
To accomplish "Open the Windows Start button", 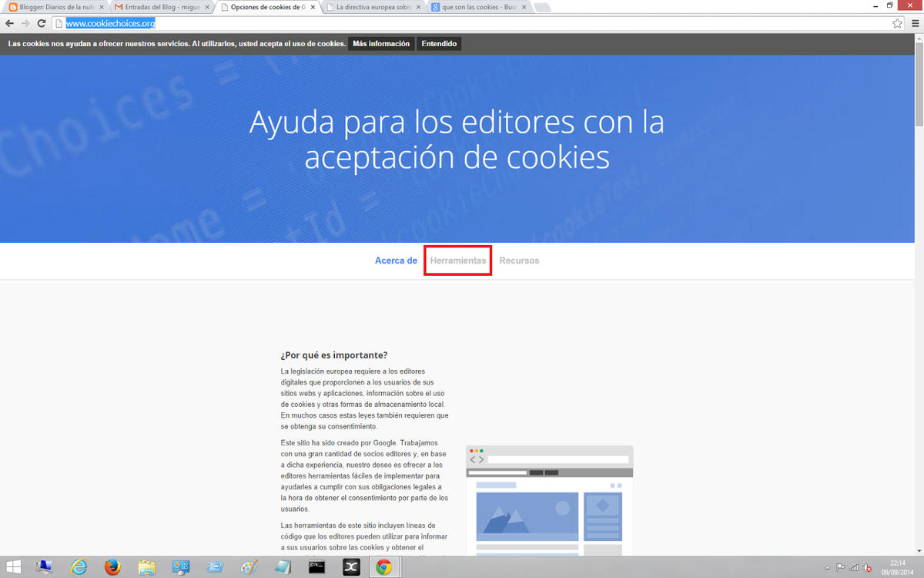I will click(x=14, y=567).
